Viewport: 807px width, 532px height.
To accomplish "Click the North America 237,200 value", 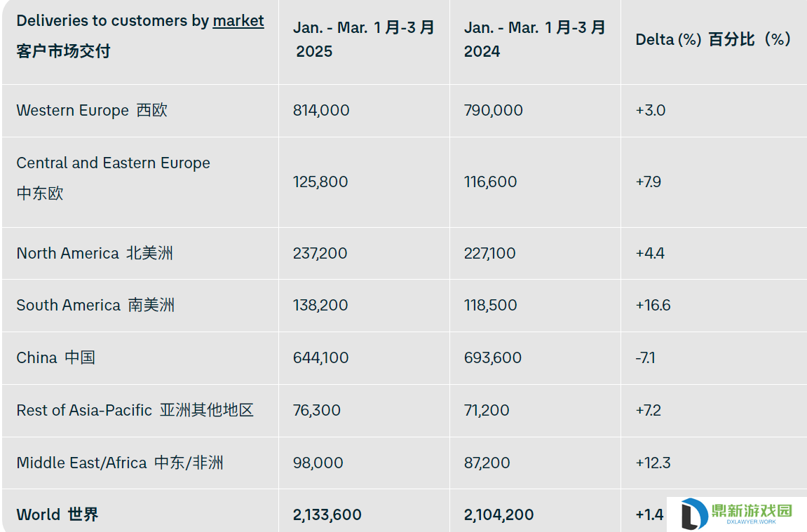I will coord(320,253).
